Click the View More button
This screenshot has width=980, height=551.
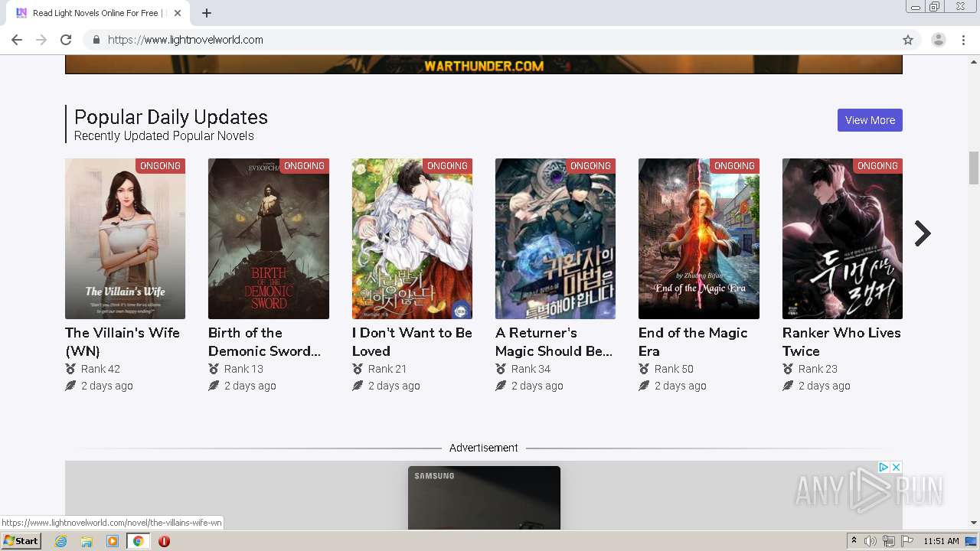coord(870,120)
